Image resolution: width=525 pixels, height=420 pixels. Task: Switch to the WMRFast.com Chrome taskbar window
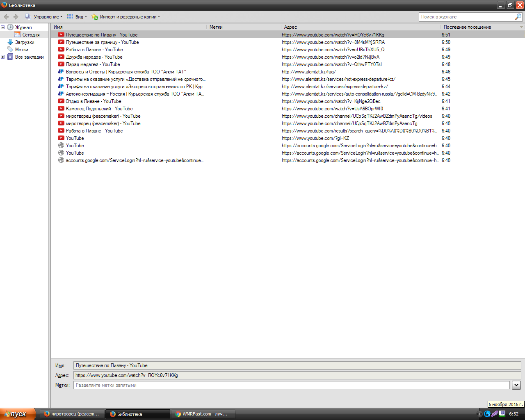[x=204, y=414]
